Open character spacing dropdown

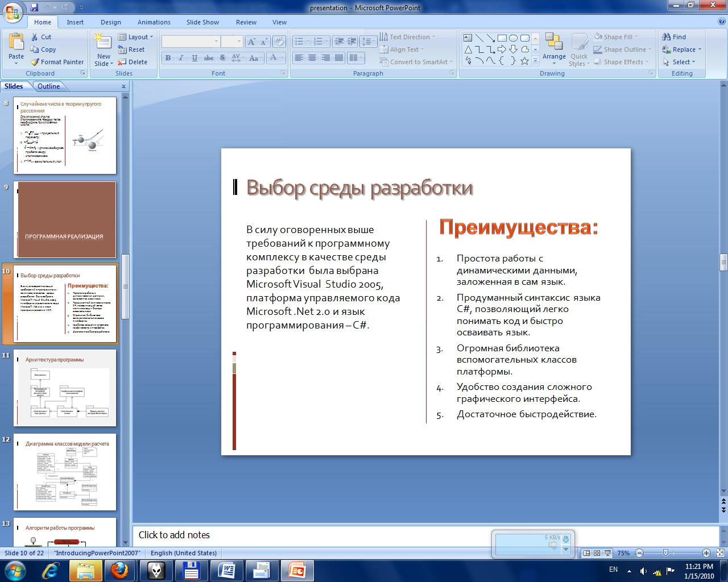click(x=237, y=57)
